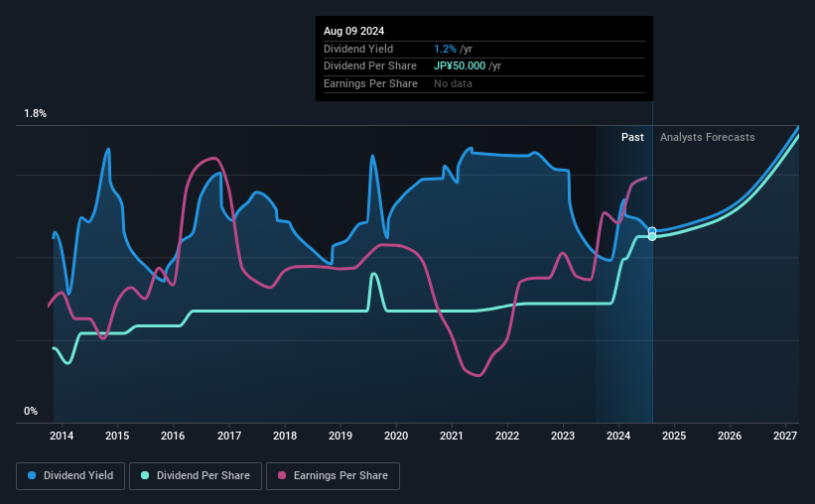
Task: Select the 2014 label on the time axis
Action: 62,436
